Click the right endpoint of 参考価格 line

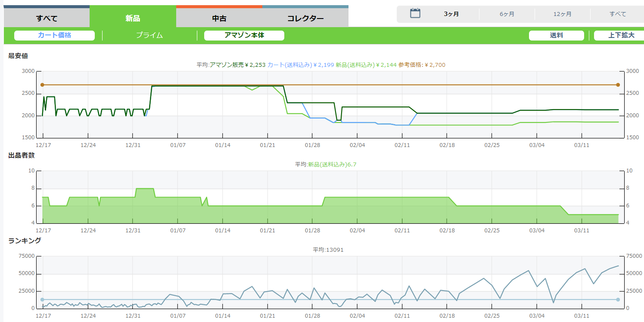click(x=618, y=85)
